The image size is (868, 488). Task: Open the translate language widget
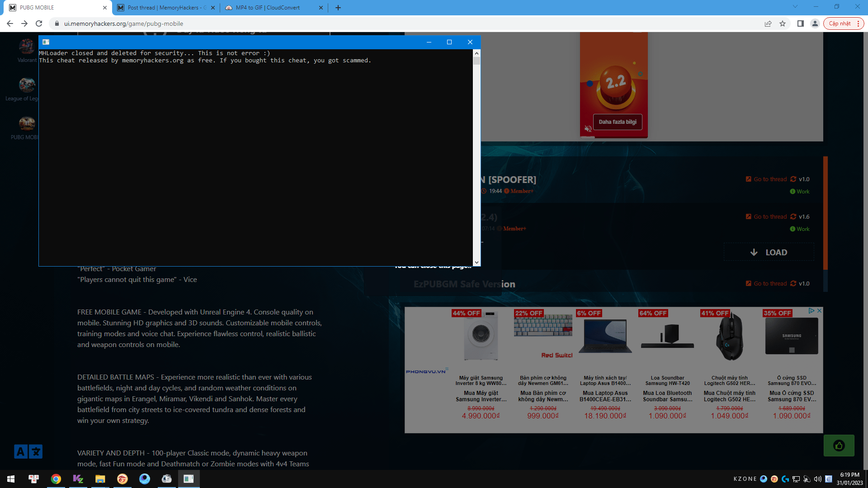(x=28, y=451)
